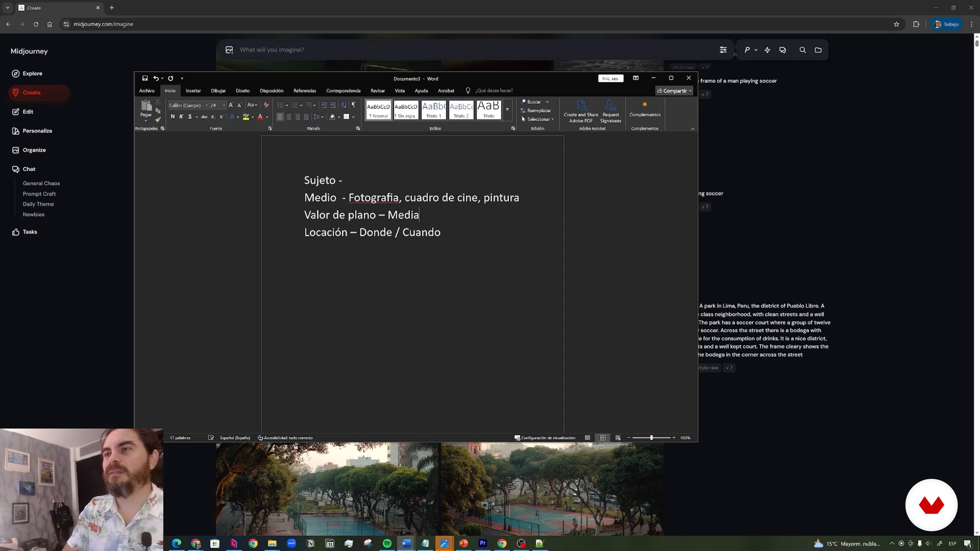Redo the action in Word's quick access toolbar
Viewport: 980px width, 551px height.
point(171,78)
